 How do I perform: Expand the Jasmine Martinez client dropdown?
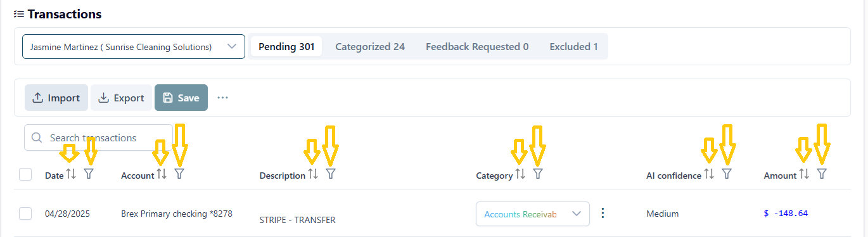pos(134,47)
